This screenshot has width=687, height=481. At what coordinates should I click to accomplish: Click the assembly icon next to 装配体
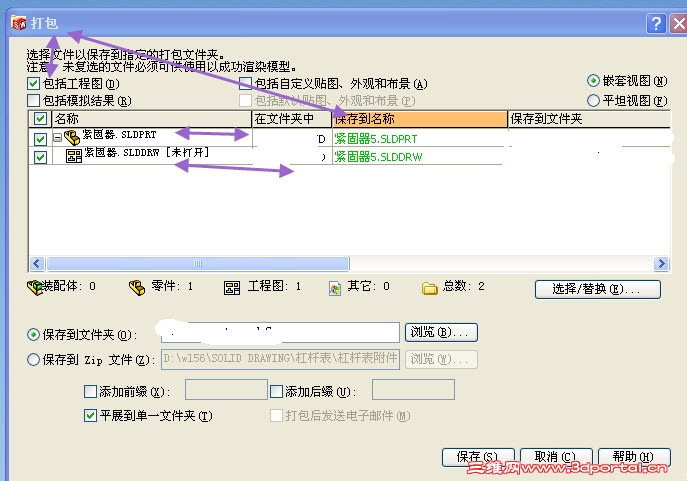coord(35,287)
